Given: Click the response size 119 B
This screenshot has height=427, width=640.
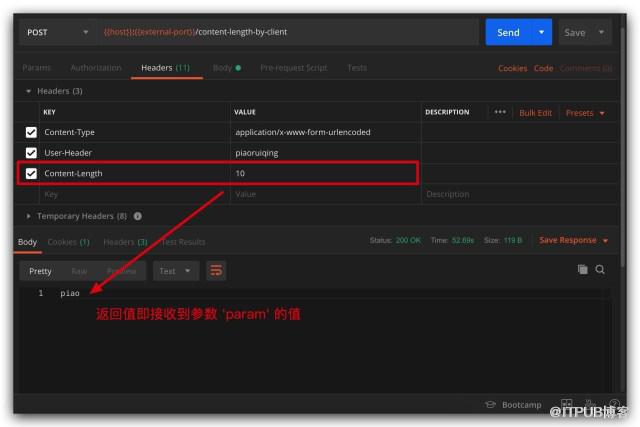Looking at the screenshot, I should [x=513, y=240].
